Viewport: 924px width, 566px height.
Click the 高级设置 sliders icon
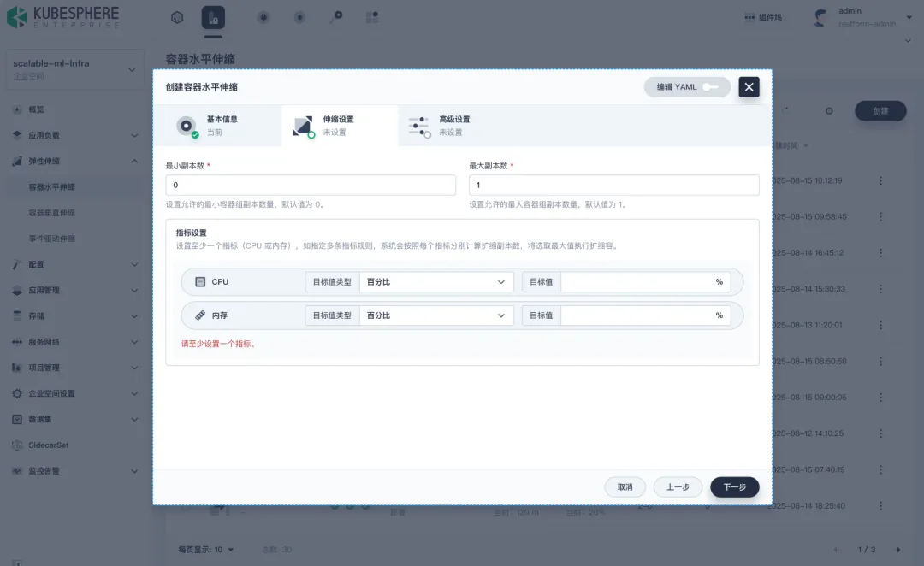click(x=419, y=126)
